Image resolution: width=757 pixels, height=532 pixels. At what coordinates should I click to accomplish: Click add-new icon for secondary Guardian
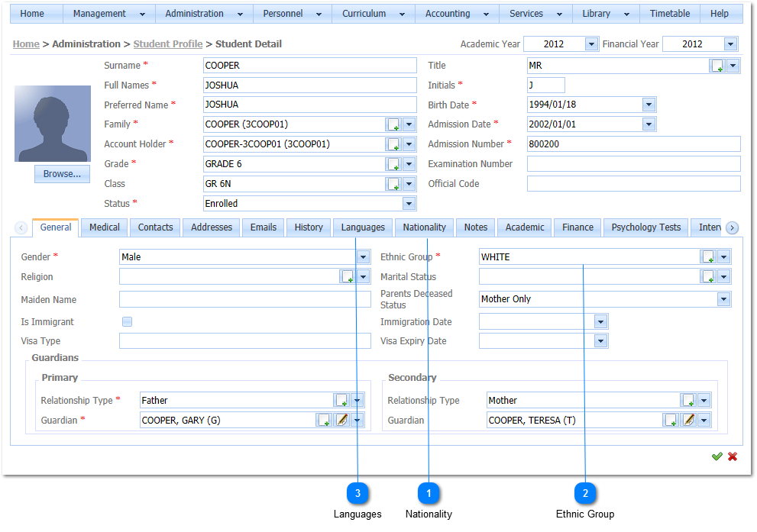pos(671,420)
